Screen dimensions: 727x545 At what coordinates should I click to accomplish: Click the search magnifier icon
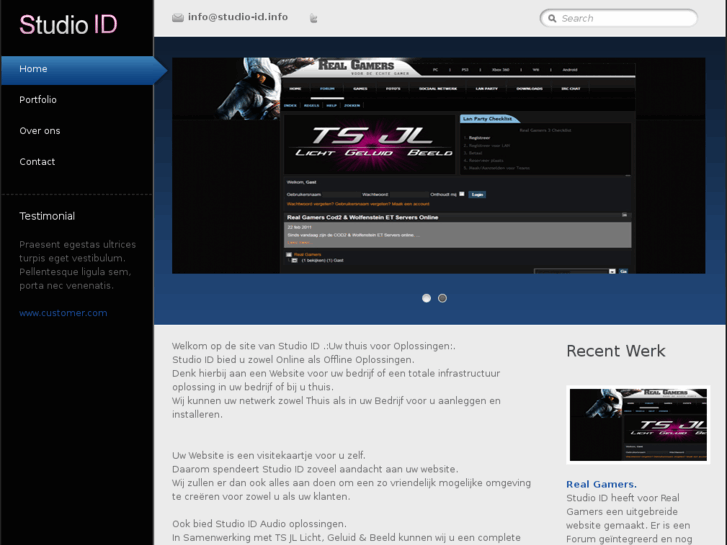coord(552,19)
